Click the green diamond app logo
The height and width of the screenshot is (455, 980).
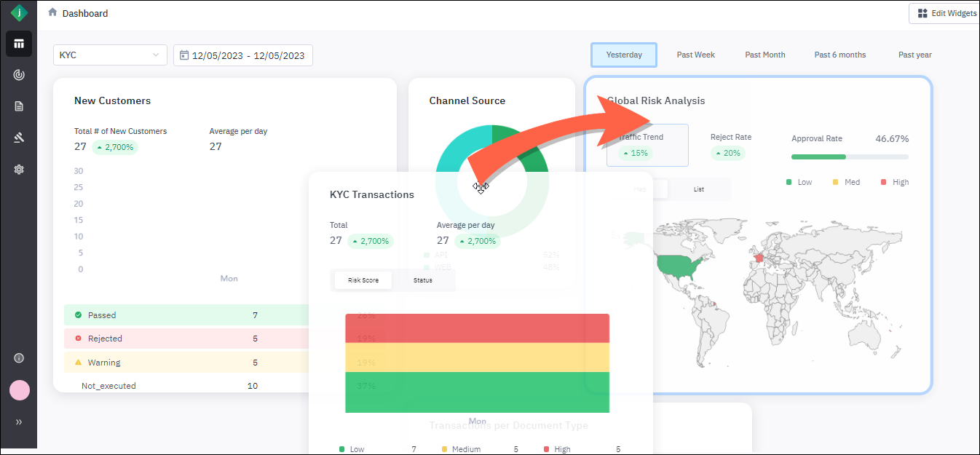click(19, 13)
